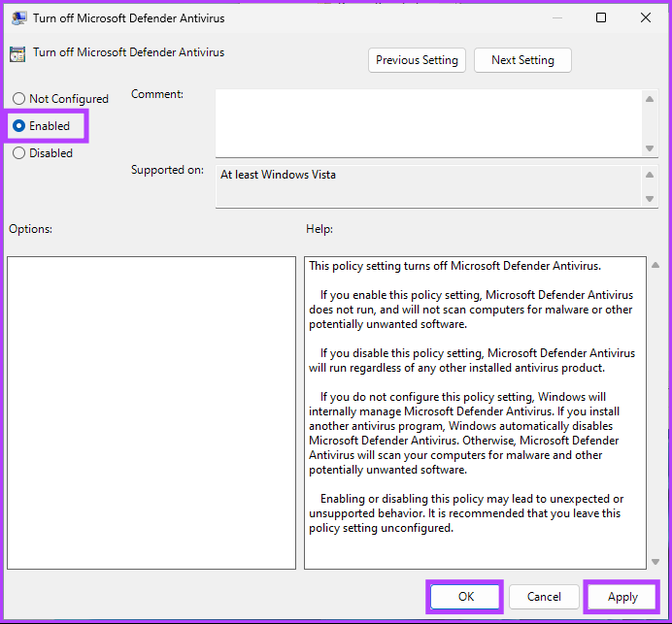Click the Supported on scroll down arrow

(650, 199)
